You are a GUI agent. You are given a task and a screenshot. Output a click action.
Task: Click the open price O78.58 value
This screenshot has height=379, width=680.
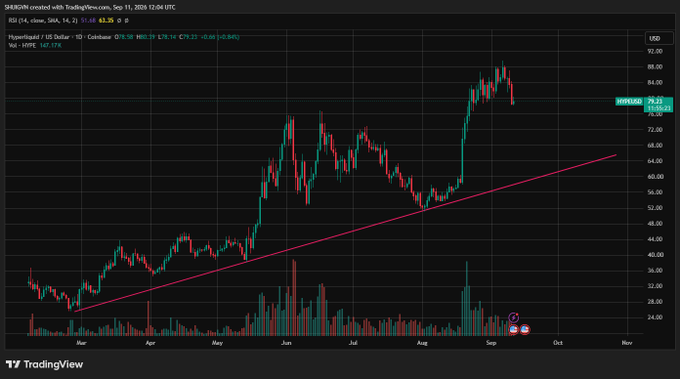tap(124, 37)
